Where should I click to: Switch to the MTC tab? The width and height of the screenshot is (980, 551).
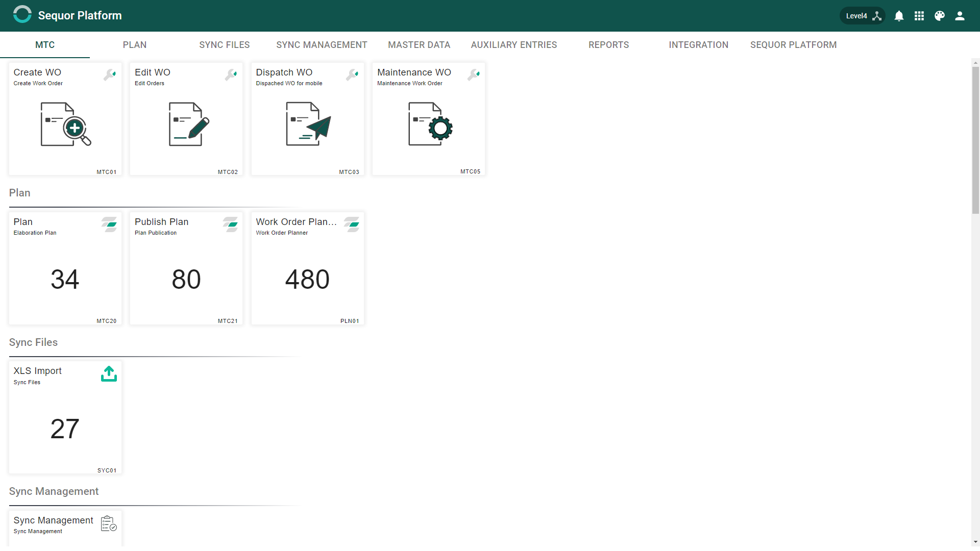coord(45,45)
